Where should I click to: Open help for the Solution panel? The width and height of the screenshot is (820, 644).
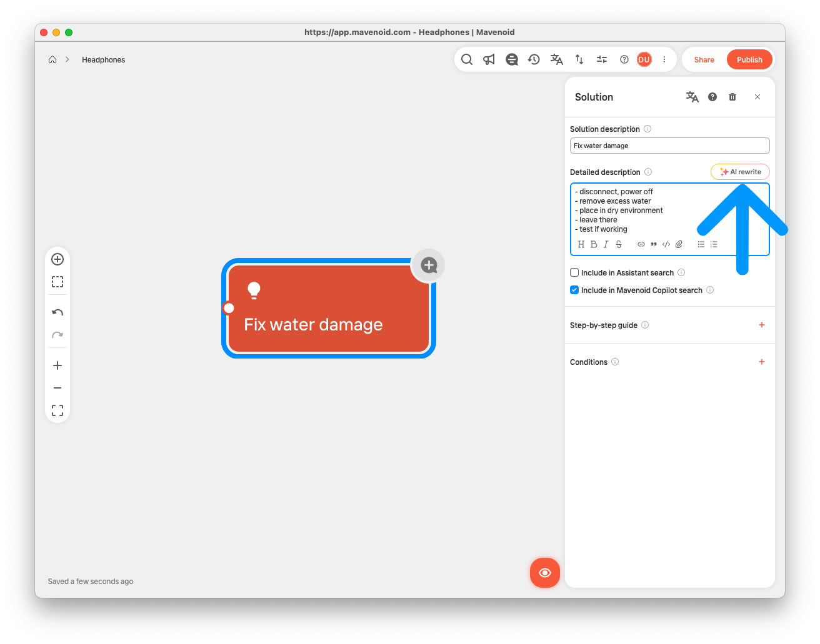712,97
